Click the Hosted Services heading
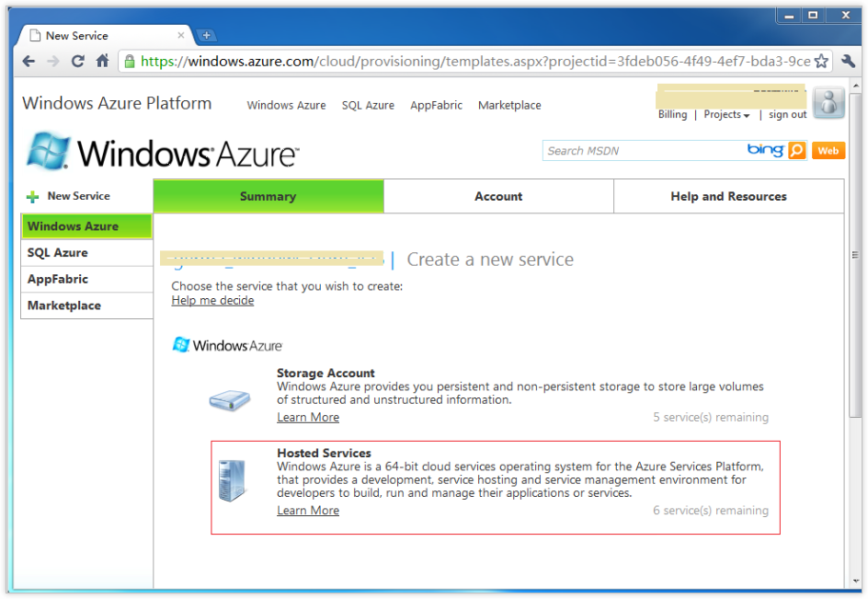Screen dimensions: 868x599 pyautogui.click(x=324, y=453)
